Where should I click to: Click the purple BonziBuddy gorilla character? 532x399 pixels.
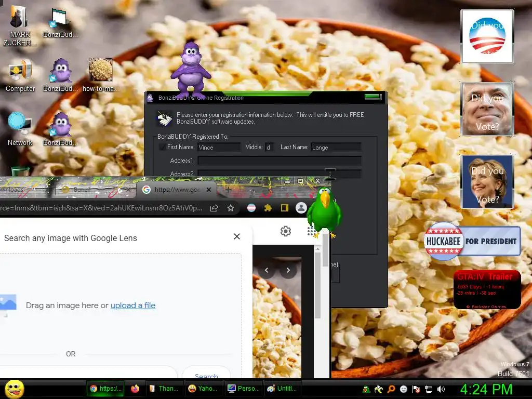tap(191, 70)
